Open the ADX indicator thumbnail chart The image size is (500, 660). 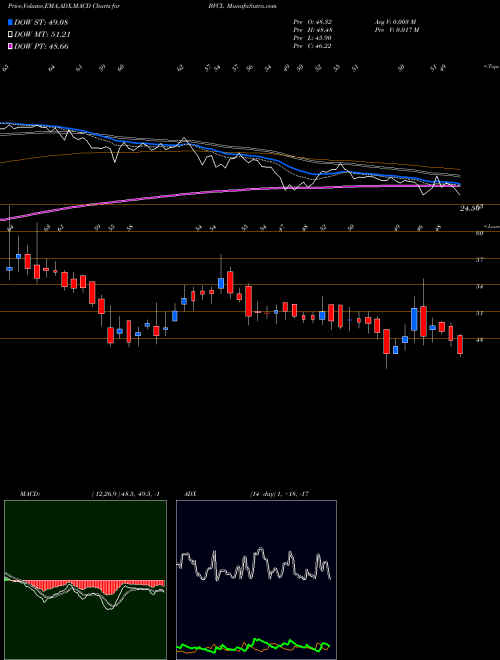click(256, 580)
